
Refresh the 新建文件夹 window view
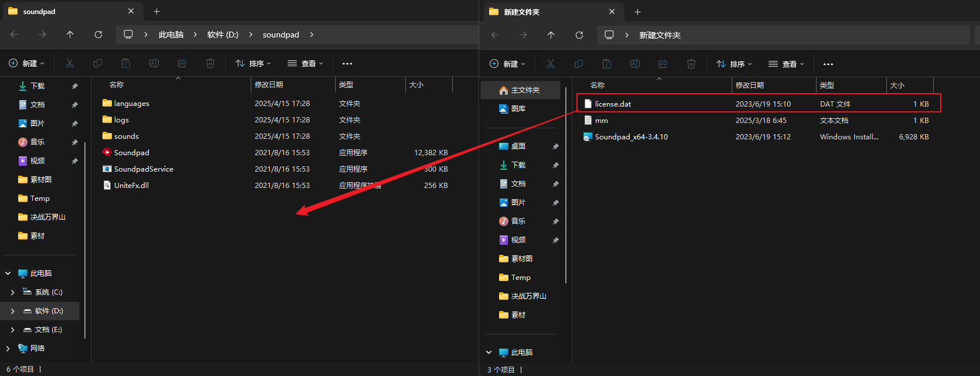pyautogui.click(x=579, y=35)
